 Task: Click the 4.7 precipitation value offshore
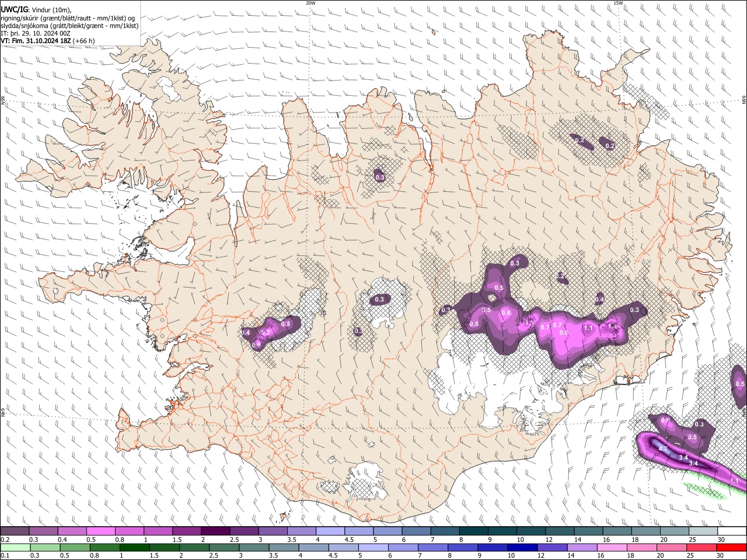tap(663, 449)
